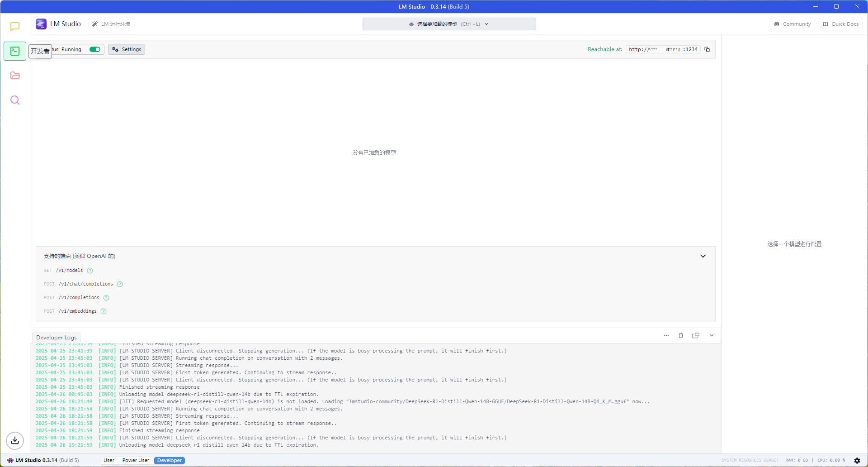Open the model selection dropdown at top
The image size is (868, 467).
point(449,24)
